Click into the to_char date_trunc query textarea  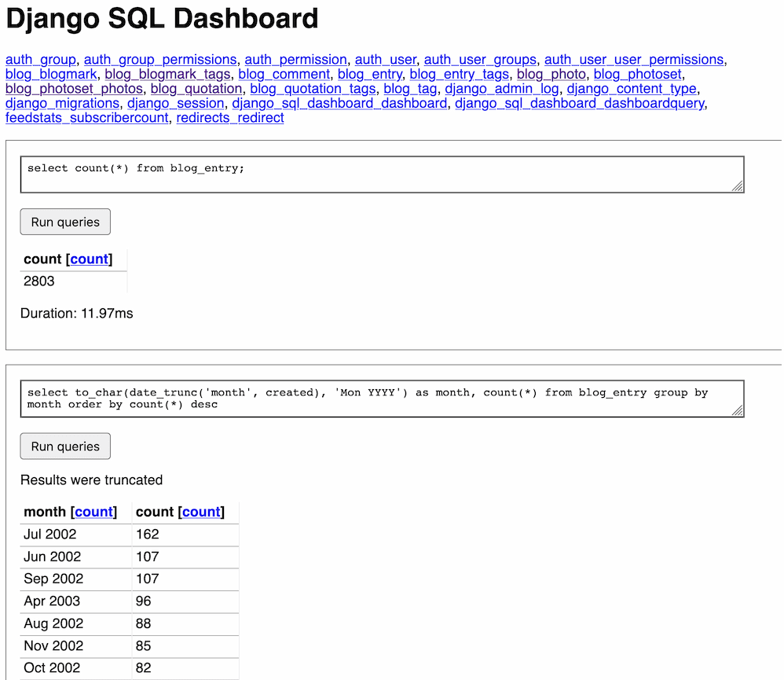coord(382,399)
